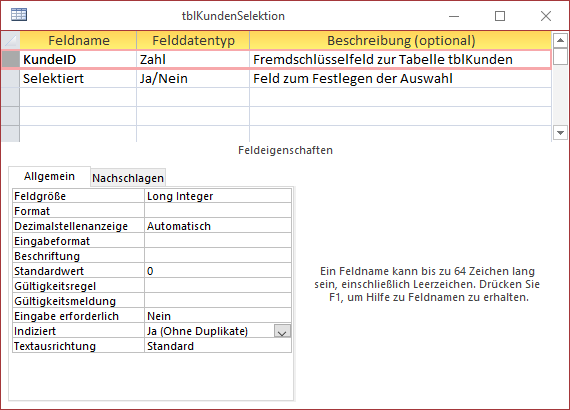Image resolution: width=570 pixels, height=410 pixels.
Task: Click the table icon in title bar
Action: tap(19, 15)
